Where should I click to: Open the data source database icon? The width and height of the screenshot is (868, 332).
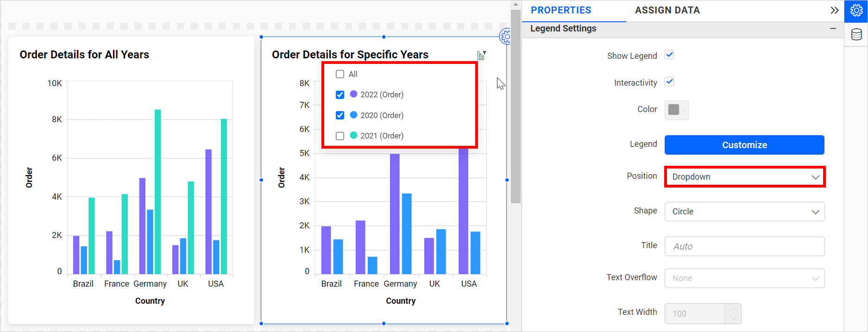(856, 35)
